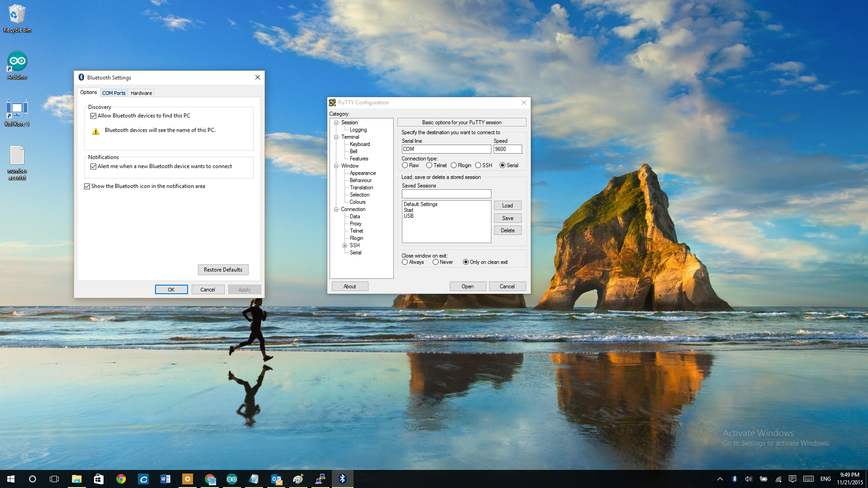Screen dimensions: 868x488
Task: Open Task View on the taskbar
Action: tap(54, 479)
